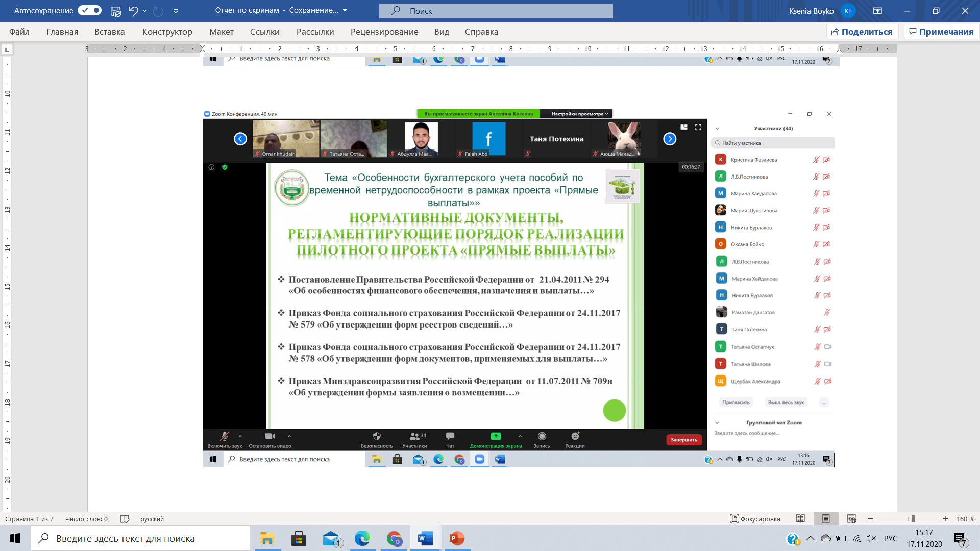The width and height of the screenshot is (980, 551).
Task: Click the Undo arrow icon
Action: [133, 11]
